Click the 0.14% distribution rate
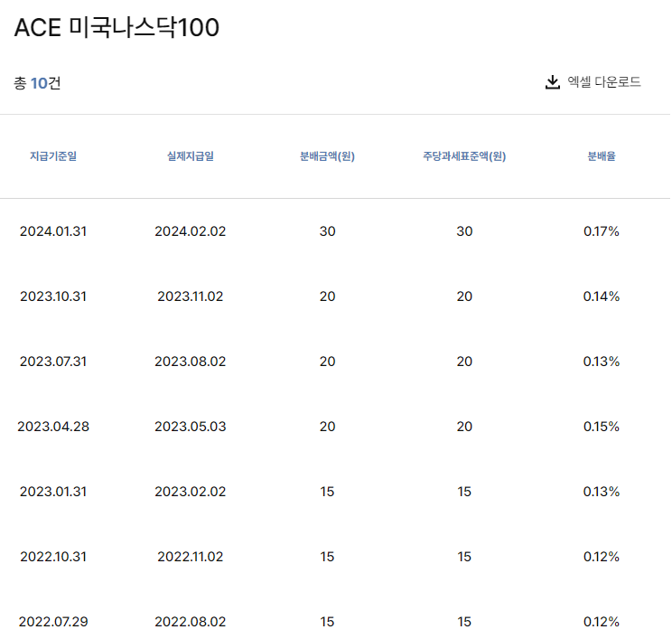Screen dimensions: 672x639 [602, 296]
